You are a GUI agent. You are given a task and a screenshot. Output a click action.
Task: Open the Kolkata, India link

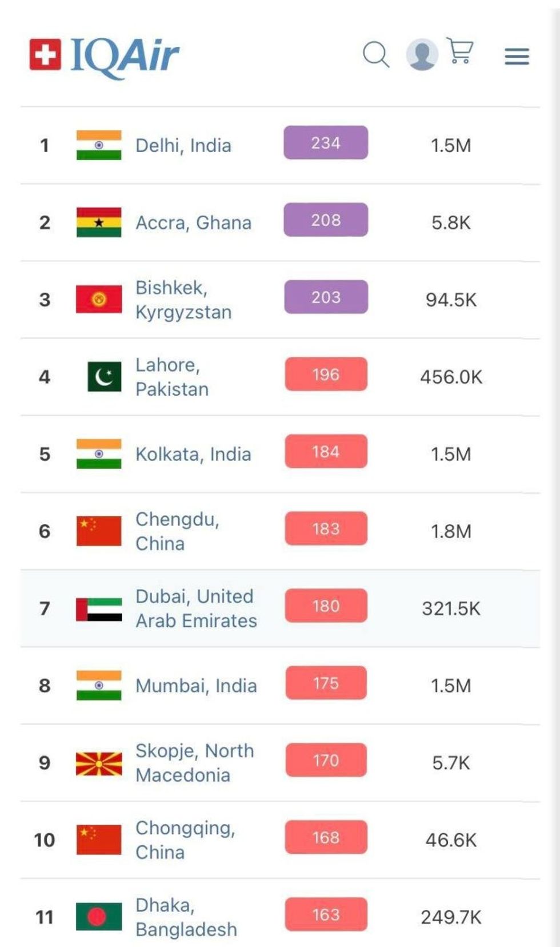(x=193, y=455)
